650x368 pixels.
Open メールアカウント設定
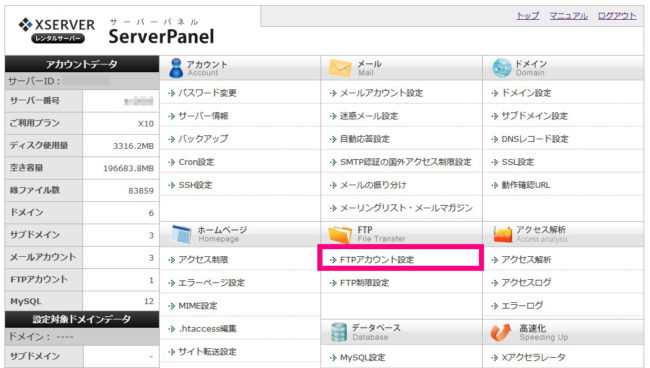point(381,93)
